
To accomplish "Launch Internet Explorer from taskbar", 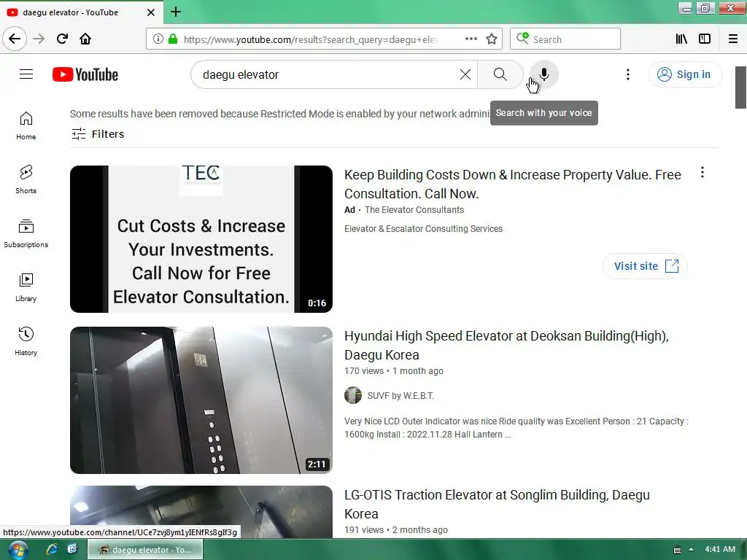I will [x=52, y=549].
